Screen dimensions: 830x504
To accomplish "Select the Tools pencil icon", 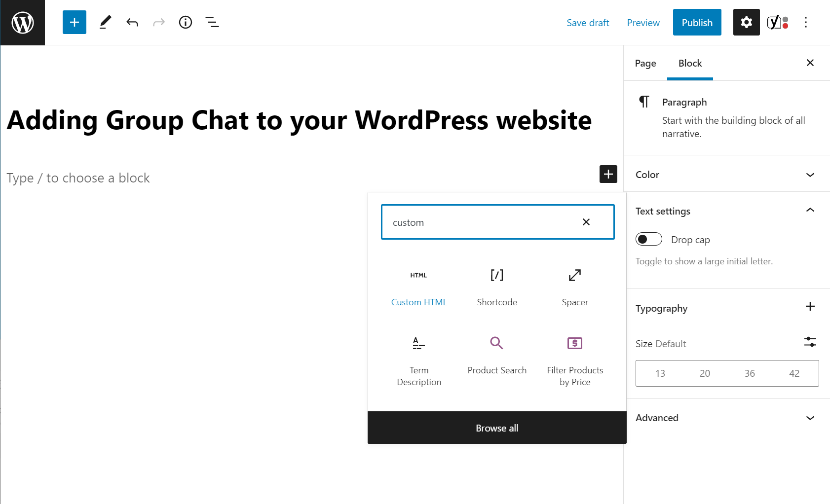I will (x=105, y=22).
